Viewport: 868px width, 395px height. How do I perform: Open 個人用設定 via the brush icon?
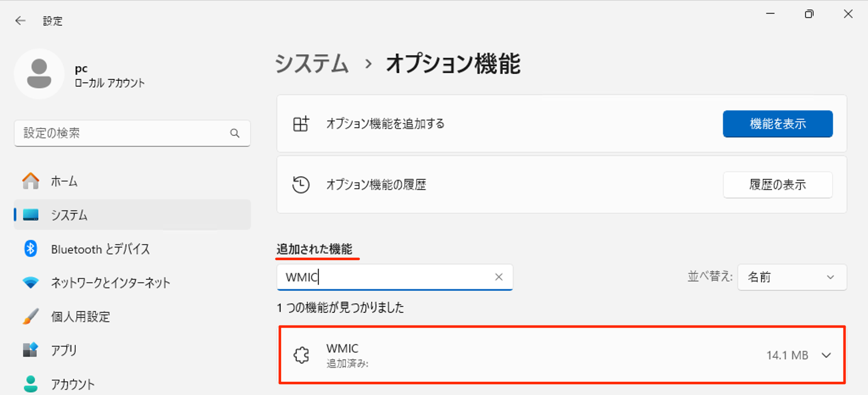coord(30,316)
